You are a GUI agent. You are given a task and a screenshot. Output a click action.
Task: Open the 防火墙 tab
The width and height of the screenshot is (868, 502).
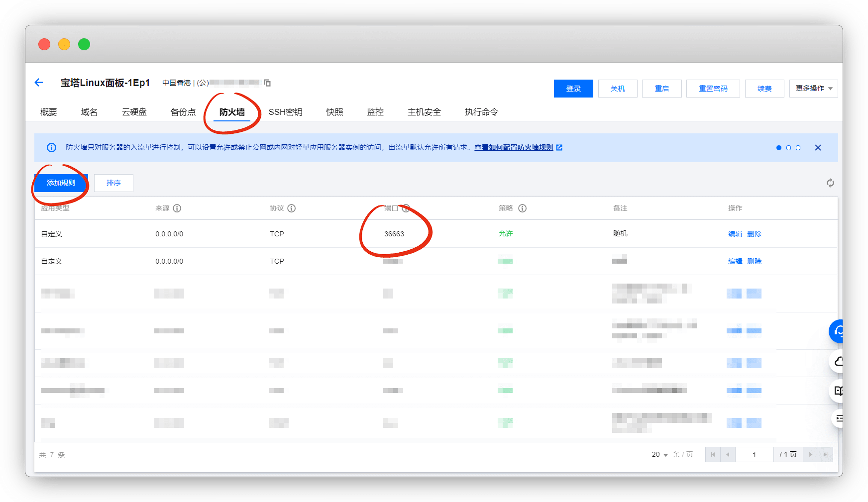(x=232, y=112)
